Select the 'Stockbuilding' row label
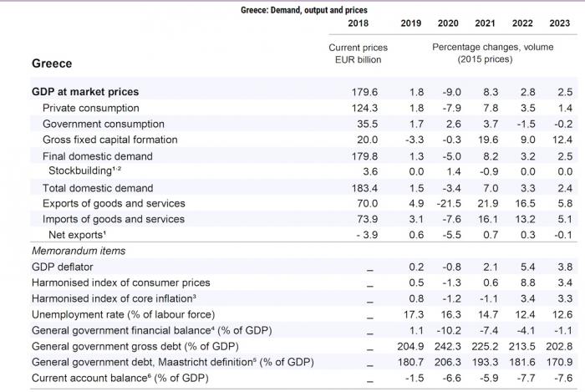Image resolution: width=585 pixels, height=392 pixels. [86, 171]
